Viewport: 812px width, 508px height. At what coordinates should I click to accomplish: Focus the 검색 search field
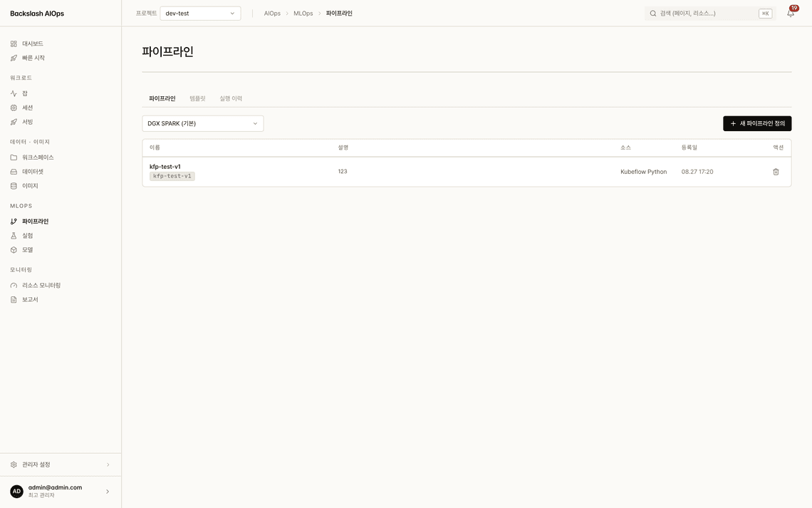[x=710, y=14]
